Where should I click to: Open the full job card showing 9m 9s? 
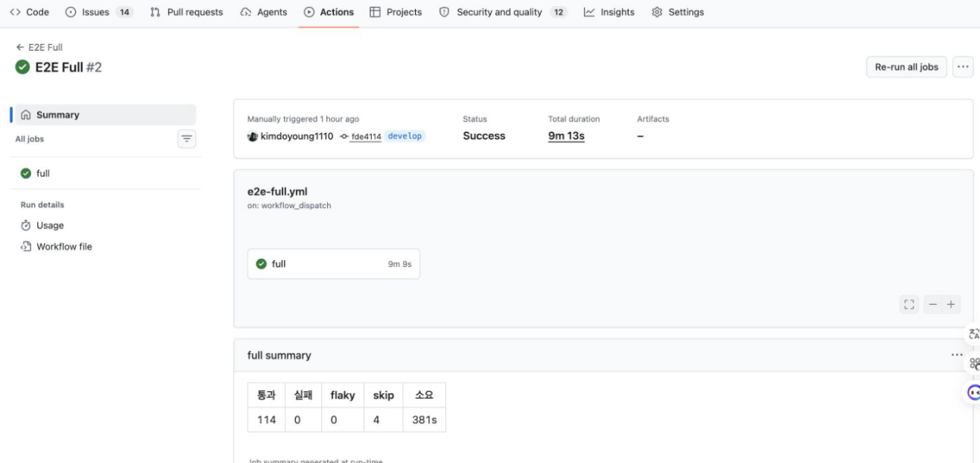tap(334, 264)
